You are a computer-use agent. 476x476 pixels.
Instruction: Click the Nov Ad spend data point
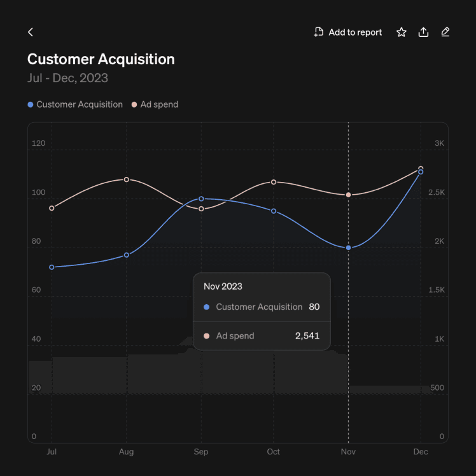348,195
